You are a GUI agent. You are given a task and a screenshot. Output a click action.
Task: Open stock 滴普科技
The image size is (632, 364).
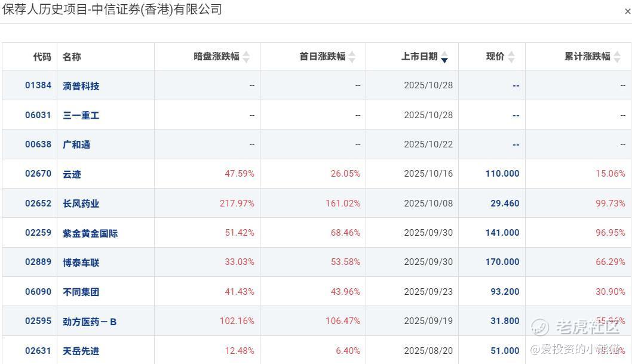tap(81, 86)
